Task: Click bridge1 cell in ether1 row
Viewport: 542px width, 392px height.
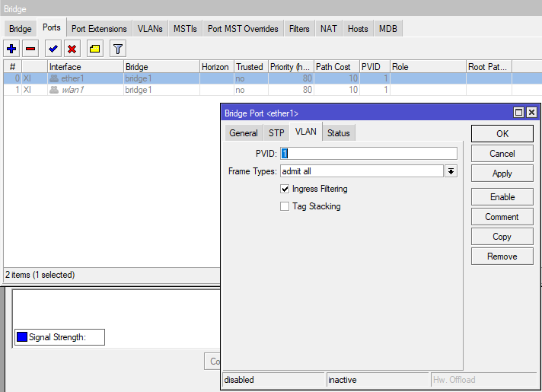Action: pyautogui.click(x=161, y=78)
